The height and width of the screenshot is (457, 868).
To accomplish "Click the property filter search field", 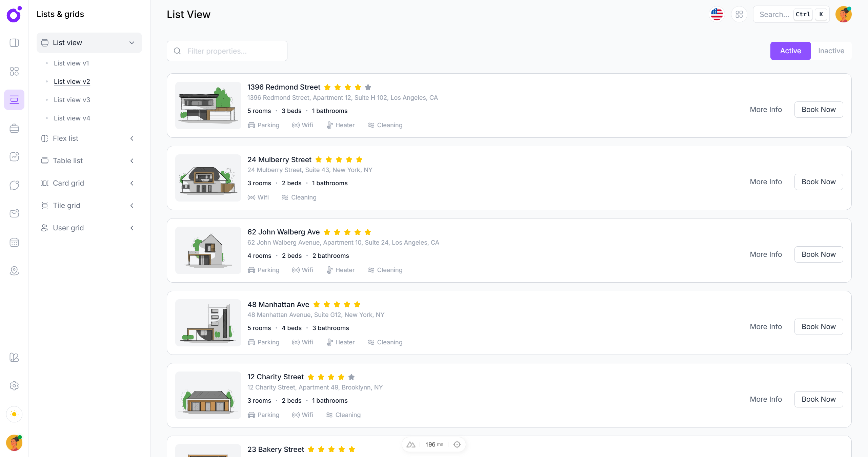I will coord(227,51).
